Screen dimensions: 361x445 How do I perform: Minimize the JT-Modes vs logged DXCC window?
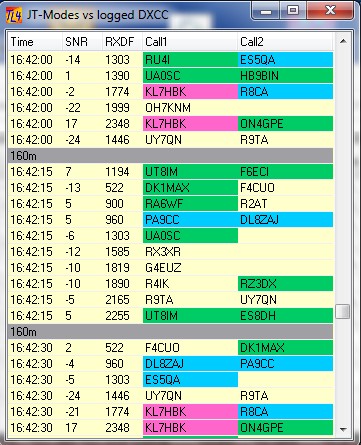tap(266, 11)
